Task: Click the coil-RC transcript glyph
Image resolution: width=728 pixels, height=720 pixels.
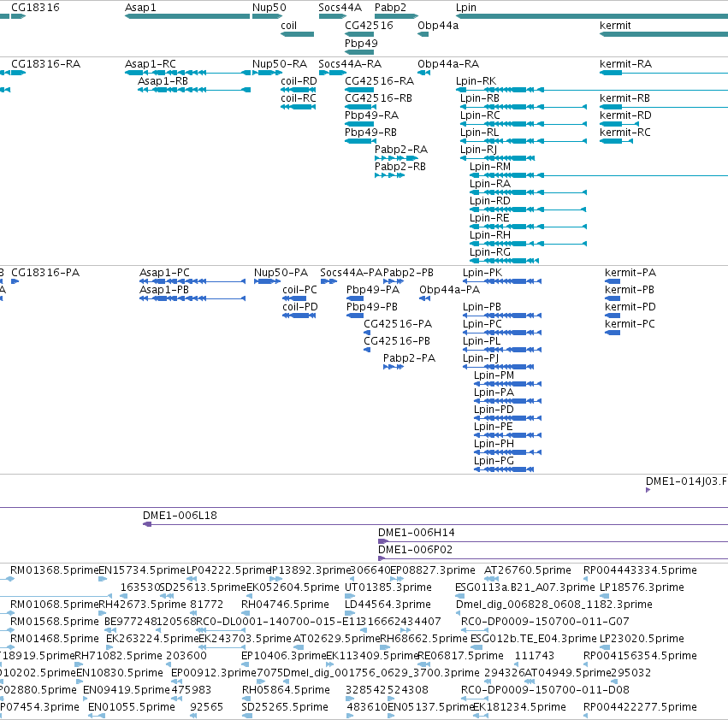Action: click(298, 107)
